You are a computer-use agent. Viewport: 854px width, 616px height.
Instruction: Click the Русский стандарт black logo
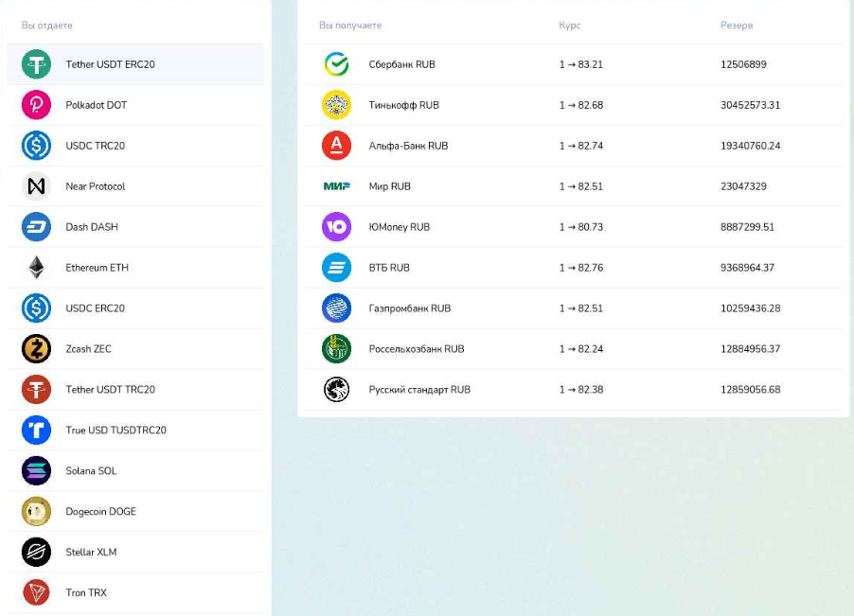pyautogui.click(x=337, y=390)
